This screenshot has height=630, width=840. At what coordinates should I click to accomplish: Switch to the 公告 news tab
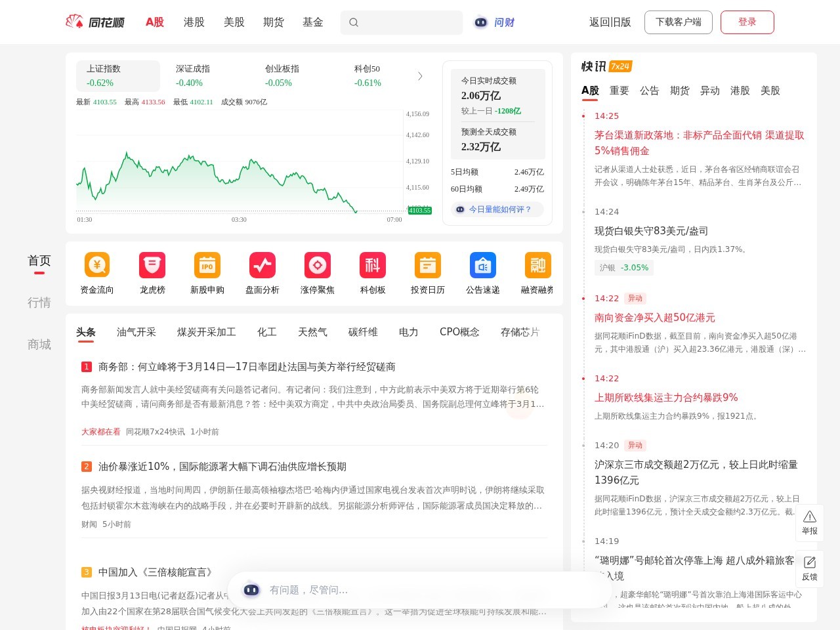pos(649,91)
